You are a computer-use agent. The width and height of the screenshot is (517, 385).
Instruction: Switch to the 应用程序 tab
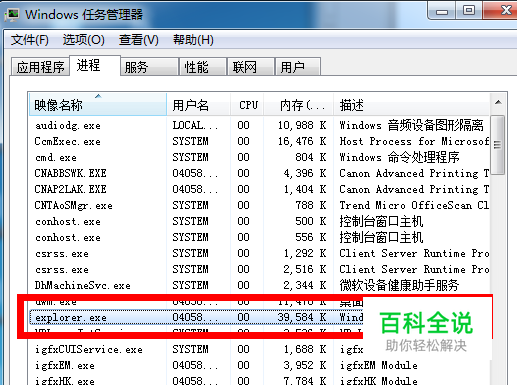coord(40,67)
